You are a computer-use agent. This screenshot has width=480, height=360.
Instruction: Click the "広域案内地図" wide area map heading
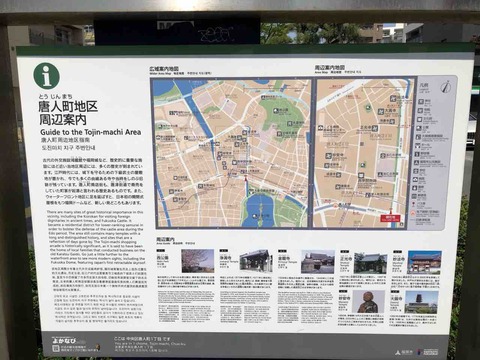coord(164,69)
